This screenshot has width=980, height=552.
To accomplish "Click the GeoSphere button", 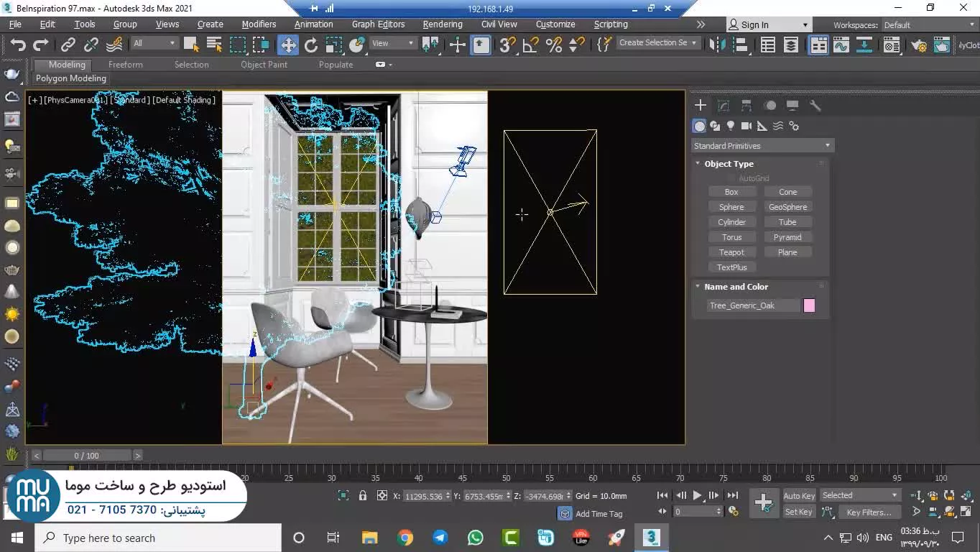I will tap(787, 207).
